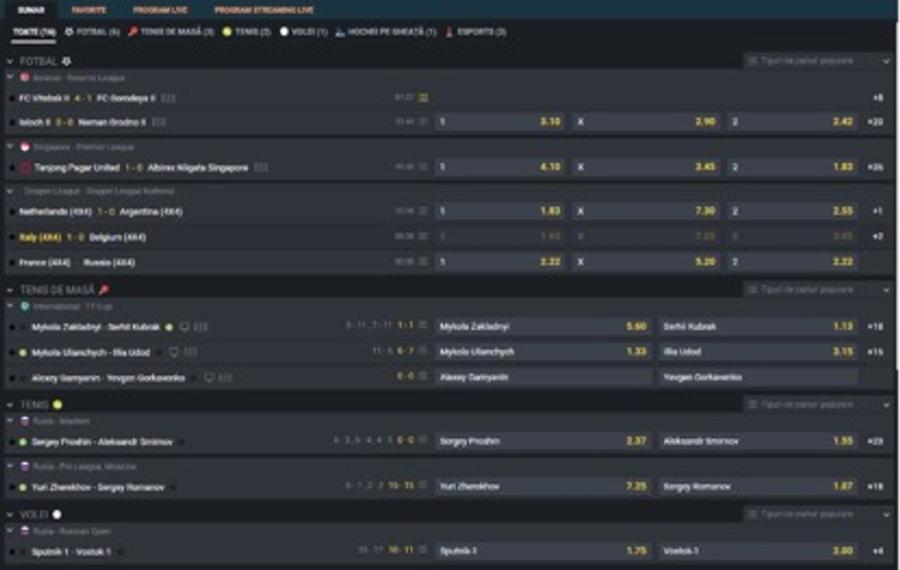Filter by Esports category
900x570 pixels.
476,32
